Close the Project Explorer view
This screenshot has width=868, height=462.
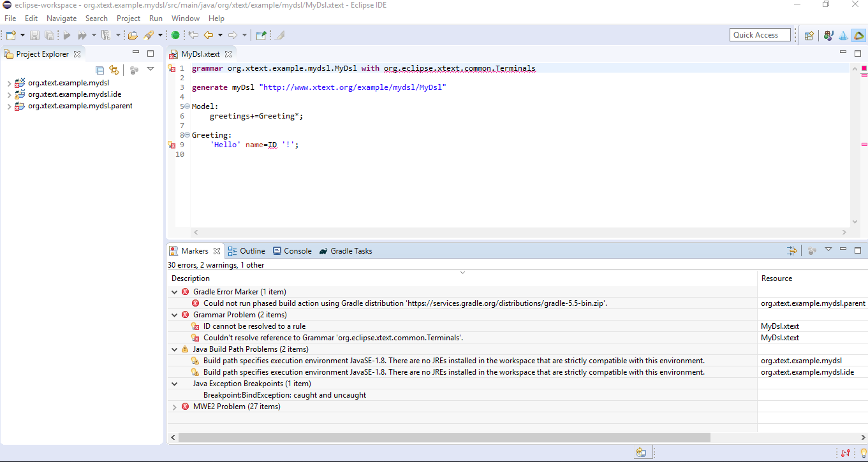point(77,54)
